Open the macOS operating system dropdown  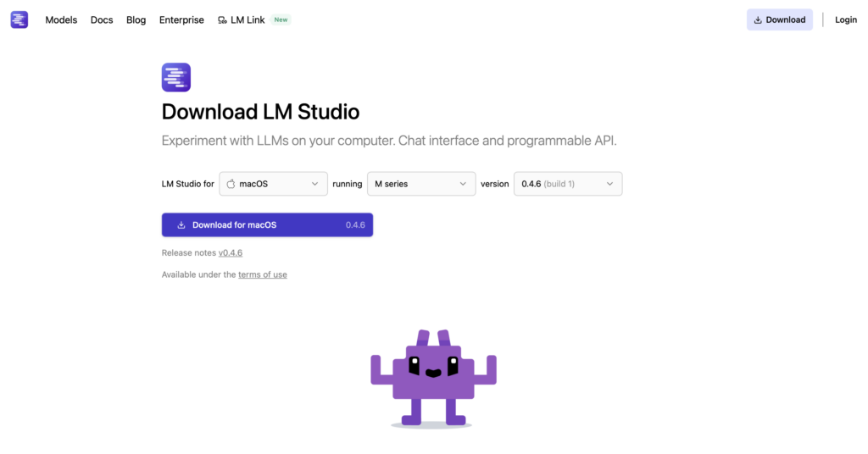pyautogui.click(x=273, y=184)
